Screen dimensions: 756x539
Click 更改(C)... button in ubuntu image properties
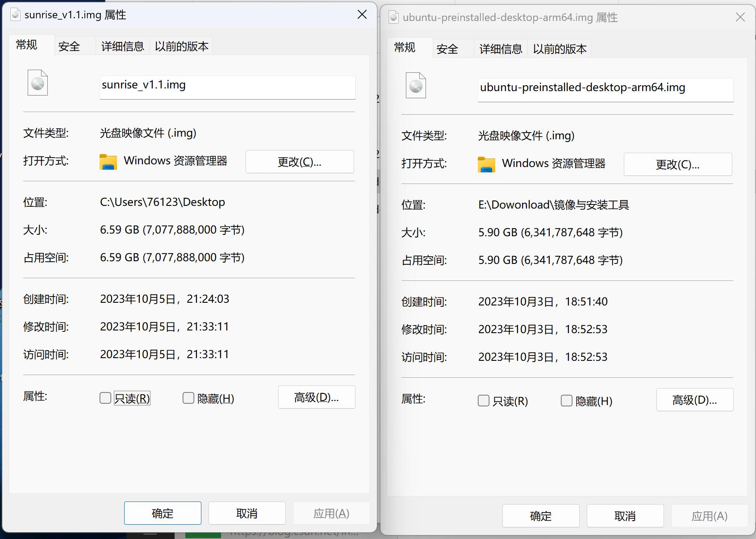pos(678,164)
